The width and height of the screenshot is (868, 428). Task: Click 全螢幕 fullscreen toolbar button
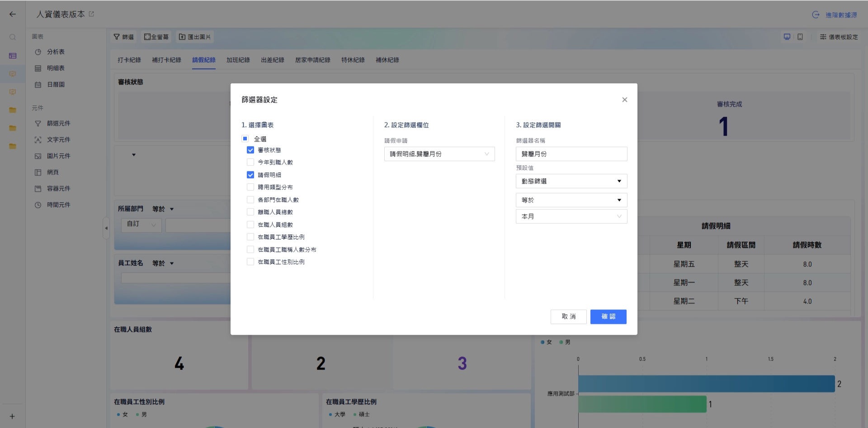pyautogui.click(x=156, y=37)
